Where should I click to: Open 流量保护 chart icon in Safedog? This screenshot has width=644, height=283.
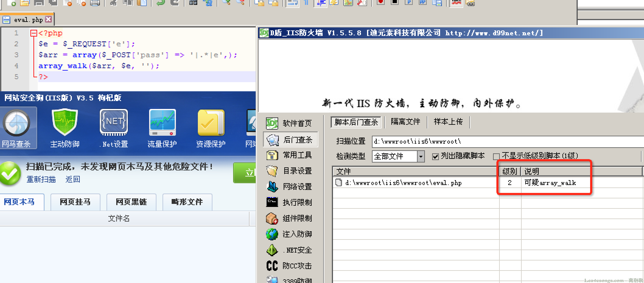(x=162, y=122)
